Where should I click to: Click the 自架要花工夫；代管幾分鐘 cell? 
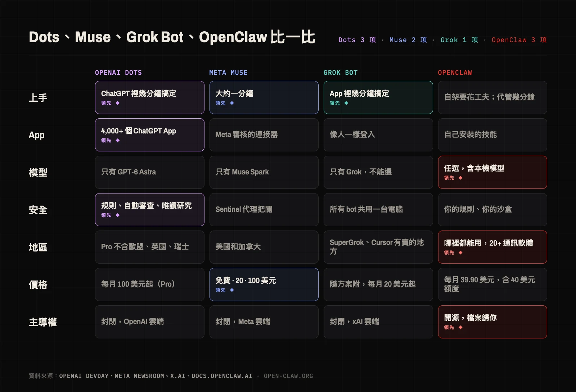click(492, 97)
